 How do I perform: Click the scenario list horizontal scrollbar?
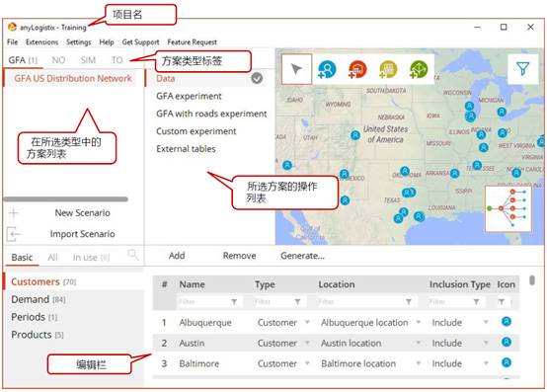click(66, 199)
